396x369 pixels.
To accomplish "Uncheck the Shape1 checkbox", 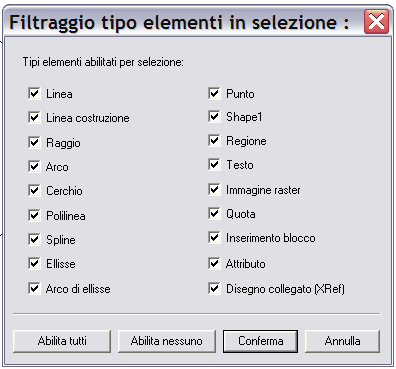I will [214, 116].
